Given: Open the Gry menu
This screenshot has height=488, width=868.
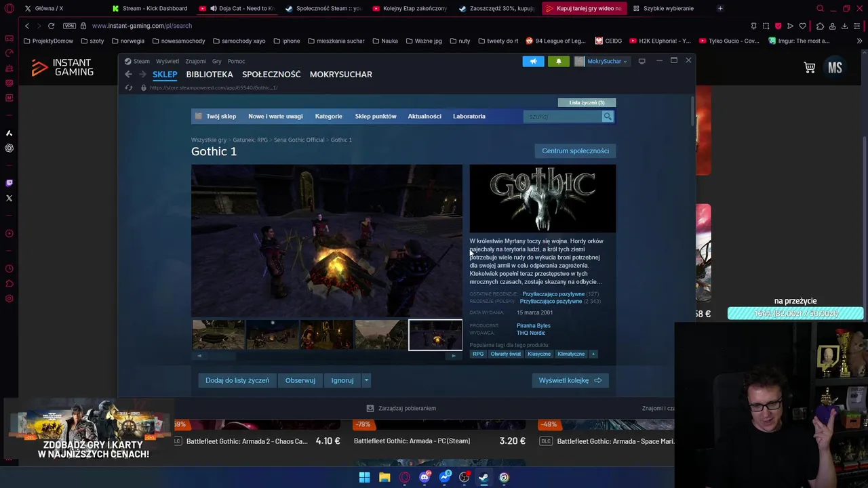Looking at the screenshot, I should (216, 61).
